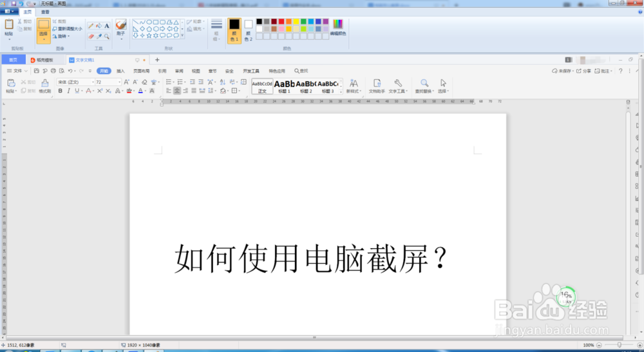The width and height of the screenshot is (644, 352).
Task: Select the Magnifier tool in Paint
Action: pyautogui.click(x=107, y=36)
